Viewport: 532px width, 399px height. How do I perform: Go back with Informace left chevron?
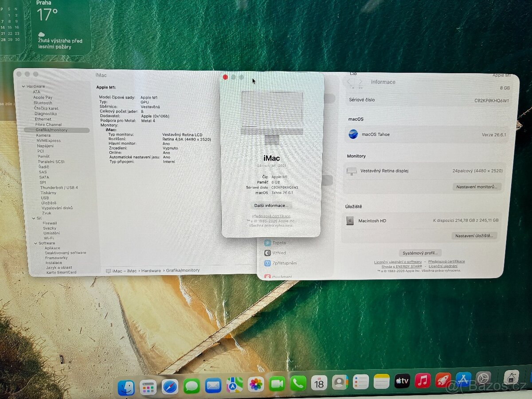[x=349, y=82]
